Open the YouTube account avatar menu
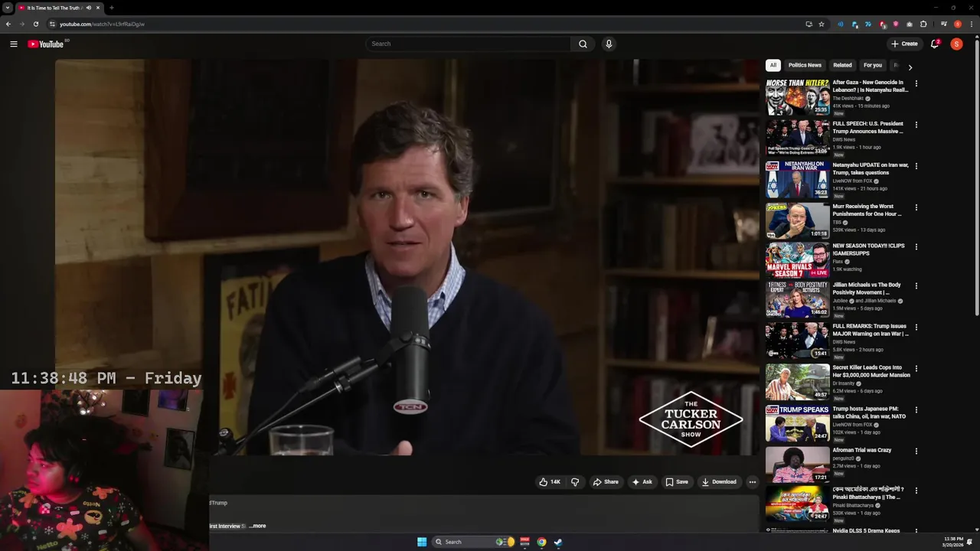This screenshot has height=551, width=980. point(956,44)
